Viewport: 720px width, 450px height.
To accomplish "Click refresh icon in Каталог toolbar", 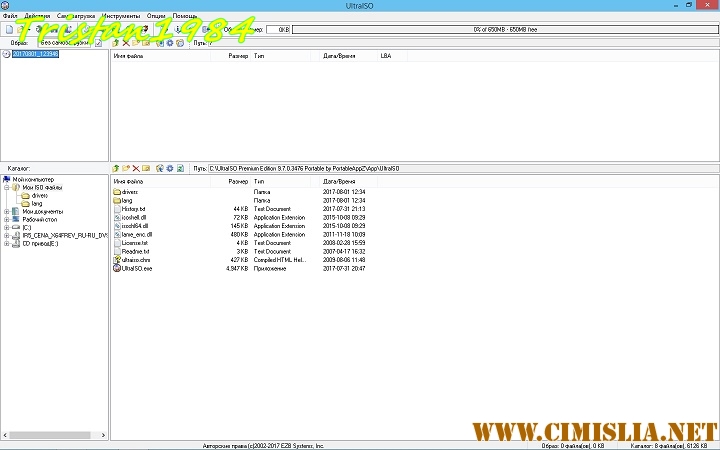I will 180,169.
